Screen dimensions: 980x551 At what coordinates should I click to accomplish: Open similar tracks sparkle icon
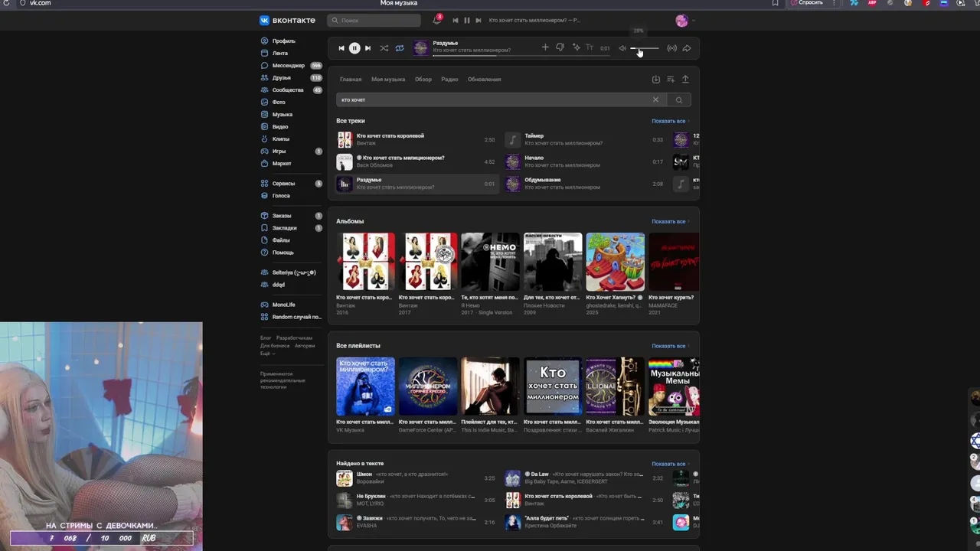pyautogui.click(x=577, y=47)
